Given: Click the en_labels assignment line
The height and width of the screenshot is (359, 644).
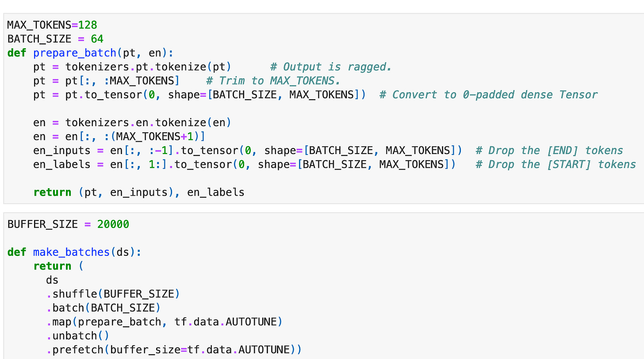Looking at the screenshot, I should (x=245, y=164).
